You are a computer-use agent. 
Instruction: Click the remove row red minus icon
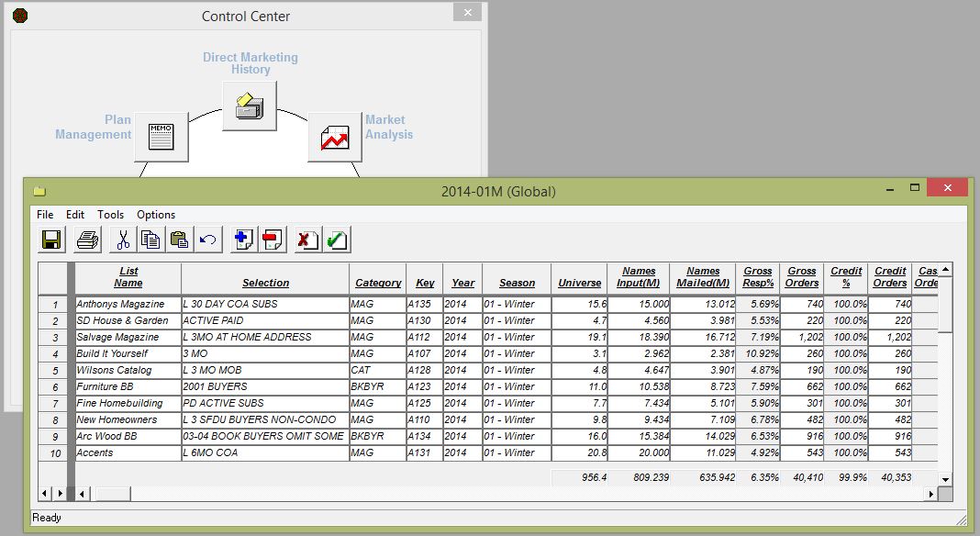click(x=273, y=240)
